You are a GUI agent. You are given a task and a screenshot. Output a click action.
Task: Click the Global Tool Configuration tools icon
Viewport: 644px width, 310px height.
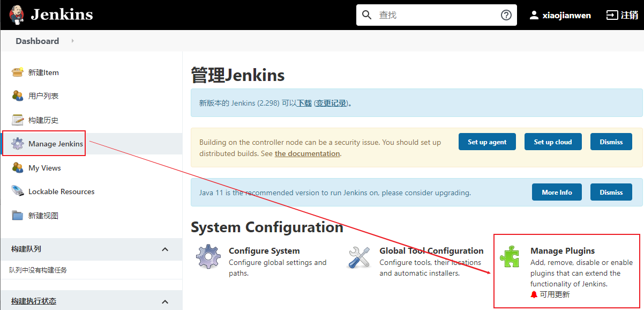(x=359, y=256)
